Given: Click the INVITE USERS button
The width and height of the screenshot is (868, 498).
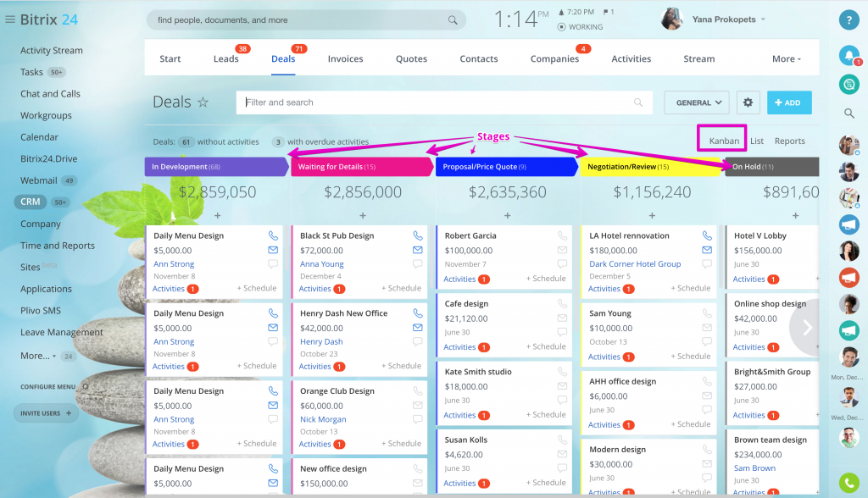Looking at the screenshot, I should pyautogui.click(x=46, y=413).
